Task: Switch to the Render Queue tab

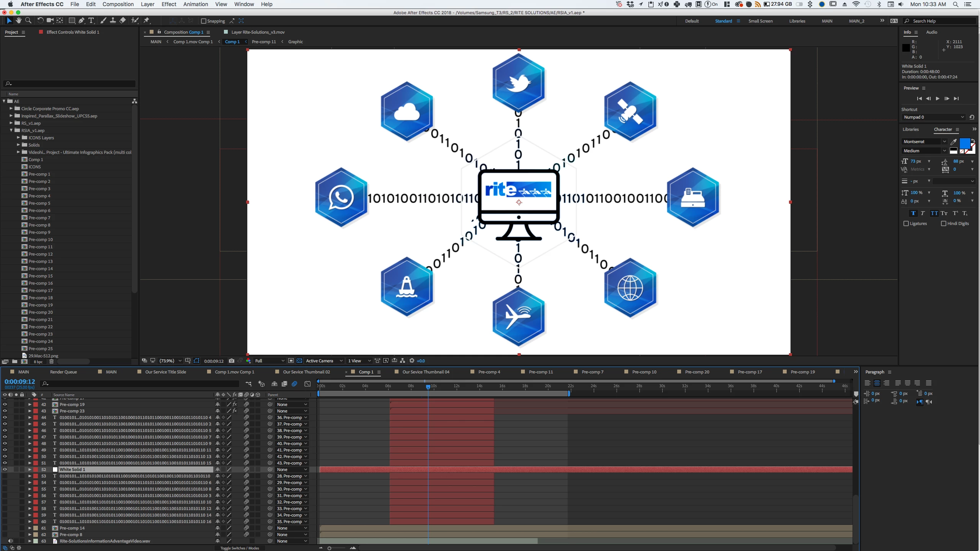Action: 63,372
